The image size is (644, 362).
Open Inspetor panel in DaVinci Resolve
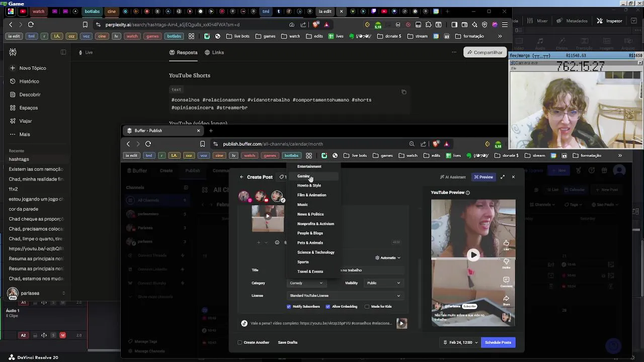[x=610, y=21]
